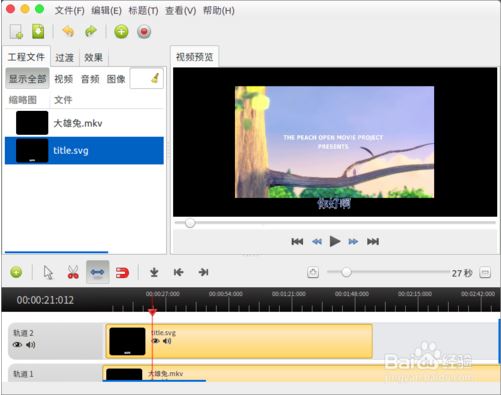Screen dimensions: 501x395
Task: Activate the resize tool in timeline toolbar
Action: 97,272
